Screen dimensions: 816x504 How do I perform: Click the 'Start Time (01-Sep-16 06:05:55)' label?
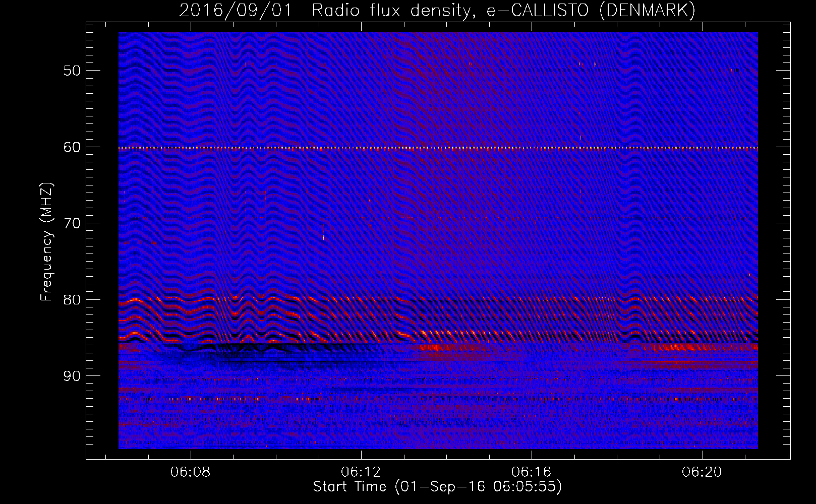click(437, 487)
